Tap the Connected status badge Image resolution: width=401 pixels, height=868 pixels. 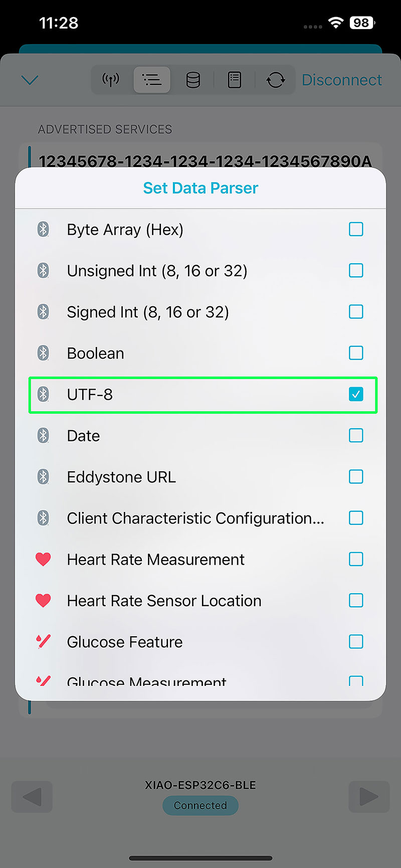click(200, 805)
